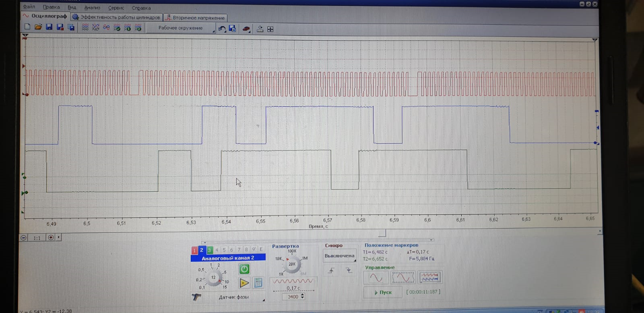Image resolution: width=644 pixels, height=313 pixels.
Task: Select channel 1 red button
Action: (194, 251)
